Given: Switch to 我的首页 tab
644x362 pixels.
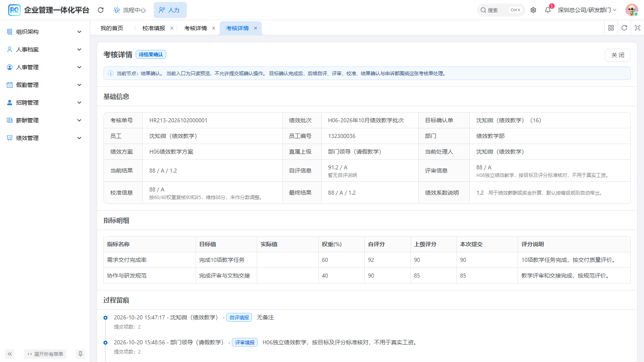Looking at the screenshot, I should [x=112, y=28].
